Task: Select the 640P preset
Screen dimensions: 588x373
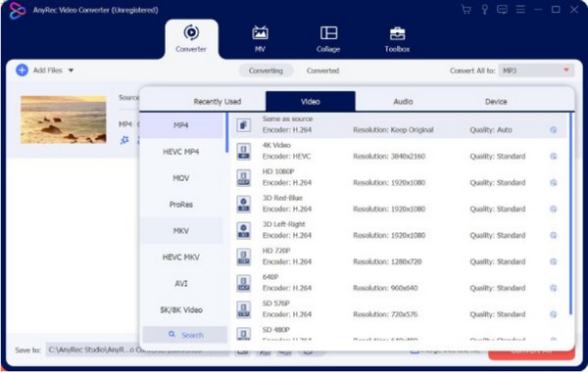Action: [398, 283]
